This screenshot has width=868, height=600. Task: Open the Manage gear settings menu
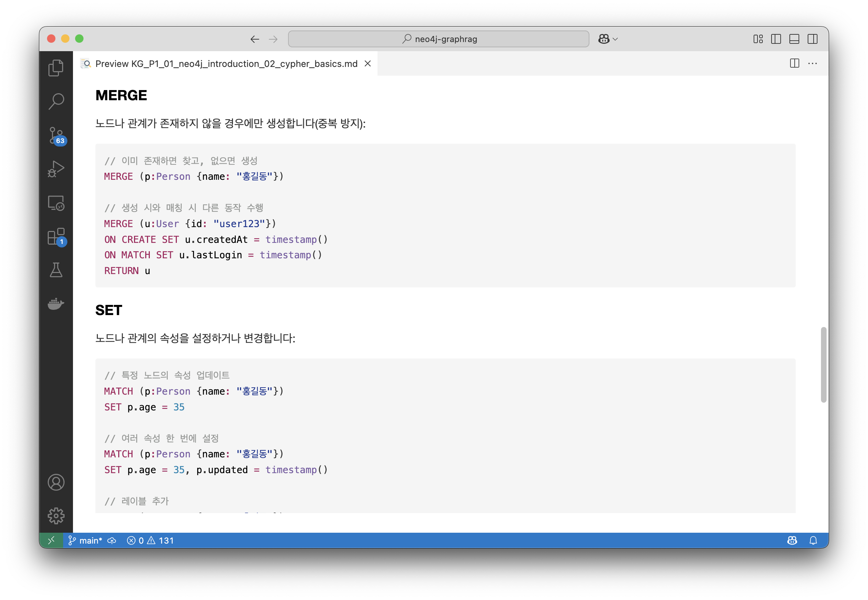56,516
